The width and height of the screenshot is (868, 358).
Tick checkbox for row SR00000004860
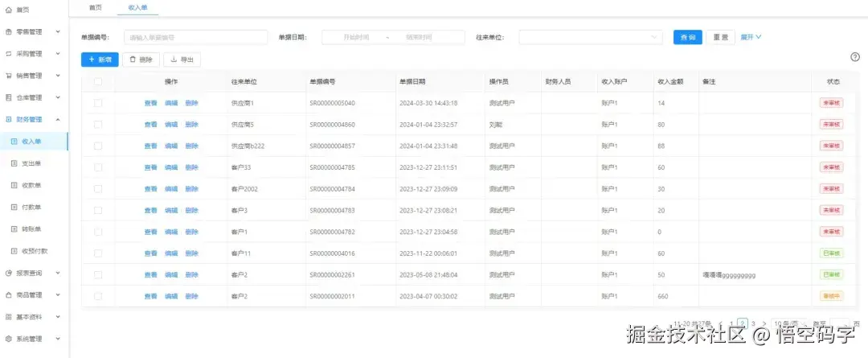(x=98, y=125)
